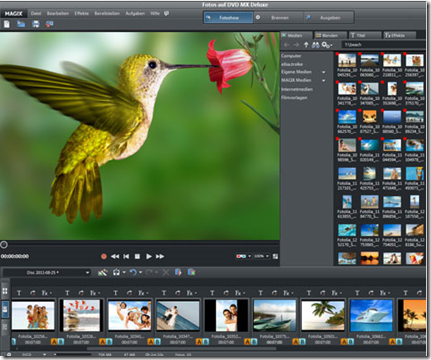Save the project with the floppy disk icon

click(x=36, y=24)
